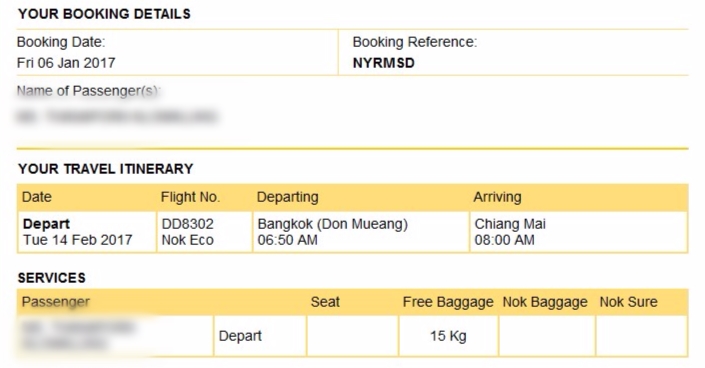Viewport: 705px width, 368px height.
Task: Select flight number DD8302
Action: [187, 224]
